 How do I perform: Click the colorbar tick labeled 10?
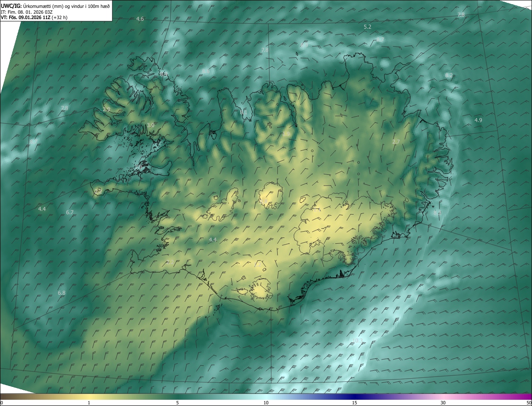click(x=266, y=403)
